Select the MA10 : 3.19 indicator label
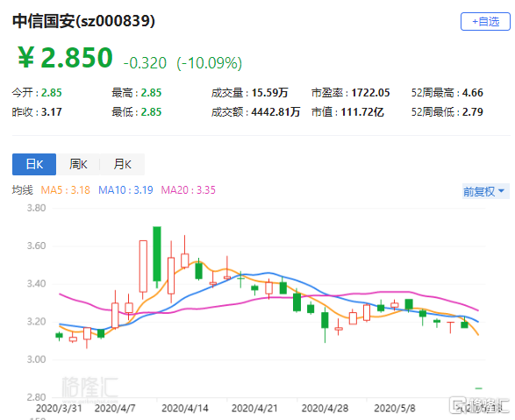 [x=125, y=190]
